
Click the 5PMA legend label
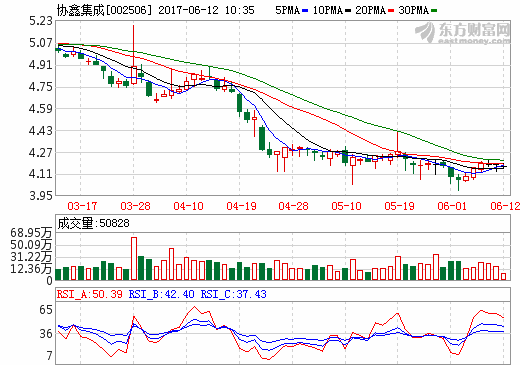287,11
